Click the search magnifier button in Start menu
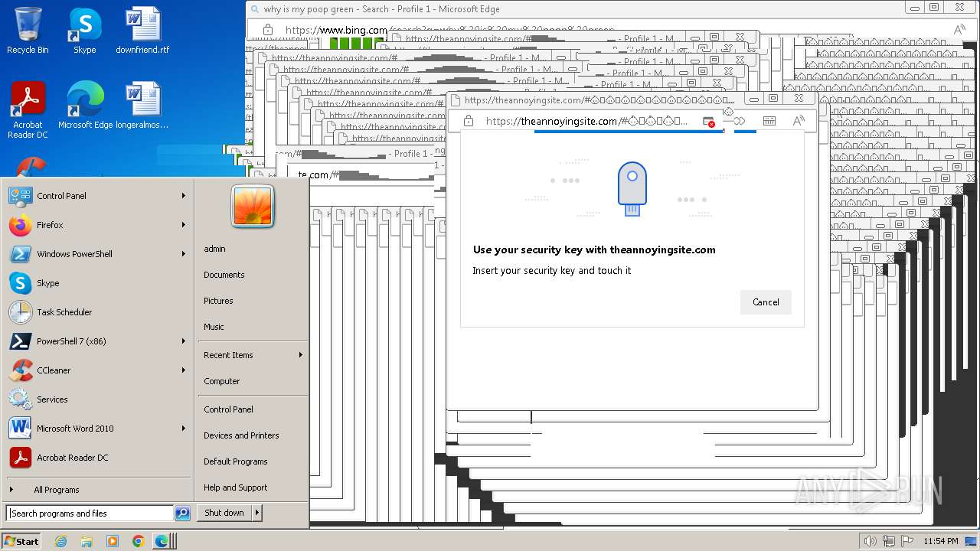This screenshot has height=551, width=980. [x=182, y=514]
